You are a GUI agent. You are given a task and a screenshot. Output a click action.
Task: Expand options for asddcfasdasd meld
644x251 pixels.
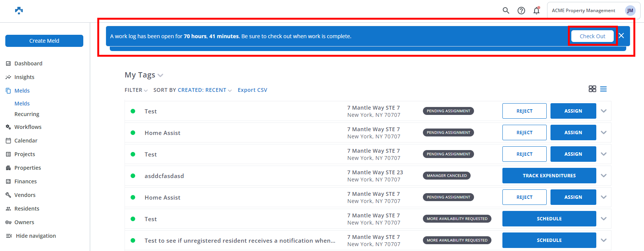[x=603, y=176]
